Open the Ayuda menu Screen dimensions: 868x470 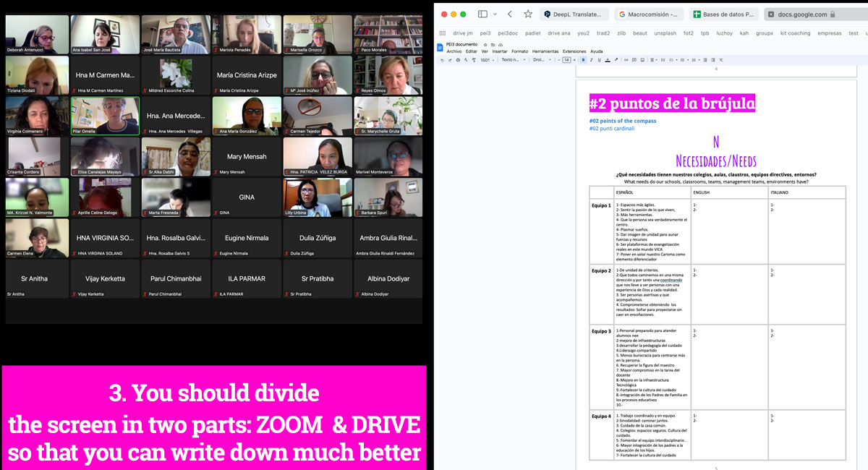(x=596, y=51)
